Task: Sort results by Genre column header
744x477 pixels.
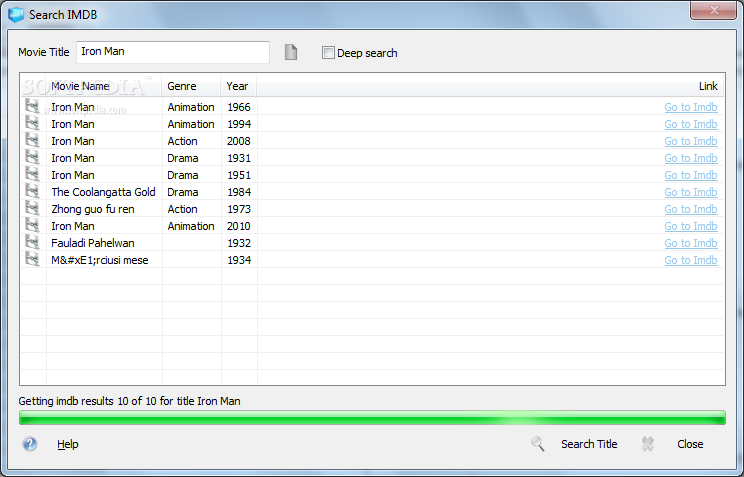Action: [x=191, y=86]
